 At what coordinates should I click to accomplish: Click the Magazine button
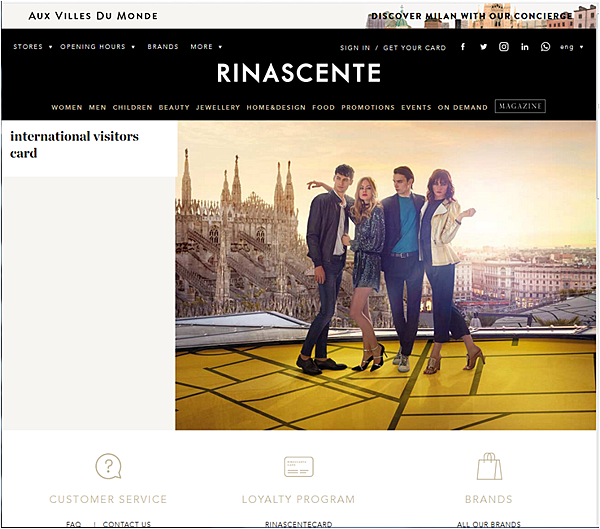click(520, 106)
